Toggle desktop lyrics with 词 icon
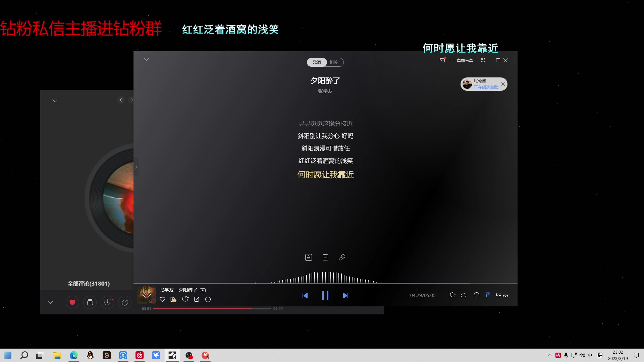The width and height of the screenshot is (644, 362). point(488,295)
